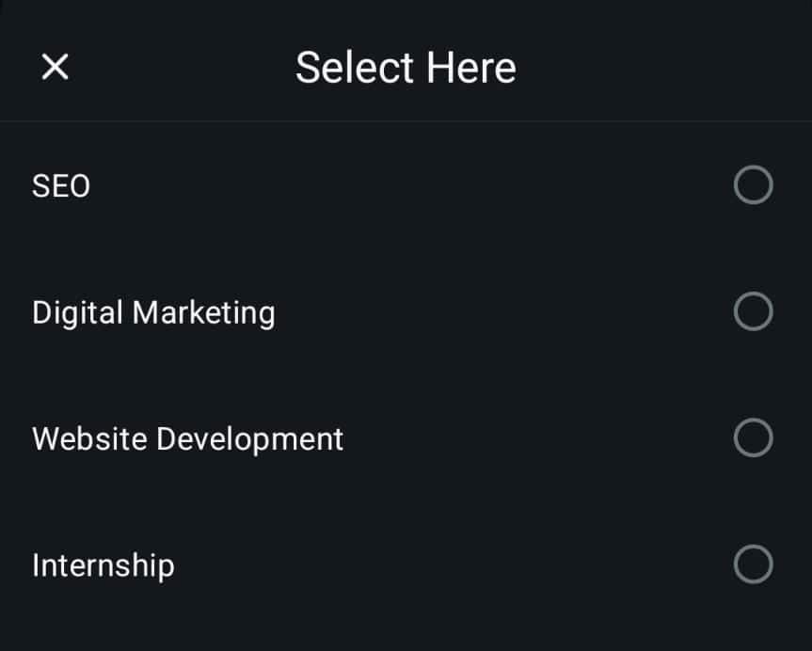
Task: Click the Select Here title
Action: [x=406, y=66]
